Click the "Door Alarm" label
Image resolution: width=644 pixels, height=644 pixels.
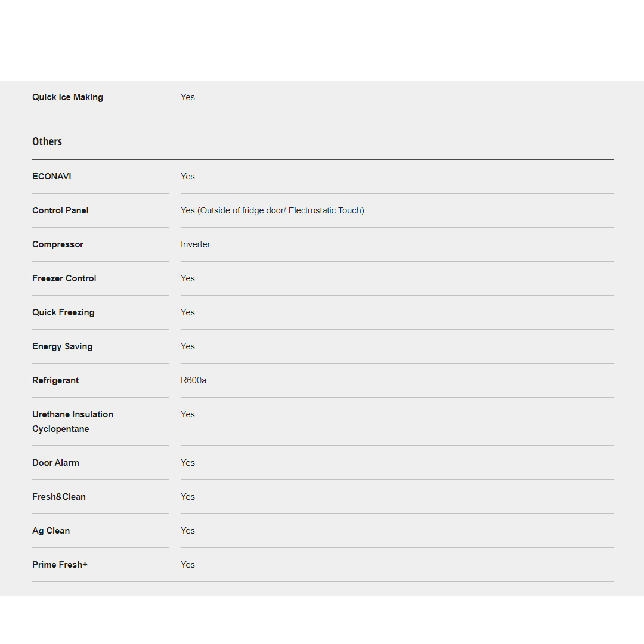pyautogui.click(x=55, y=463)
